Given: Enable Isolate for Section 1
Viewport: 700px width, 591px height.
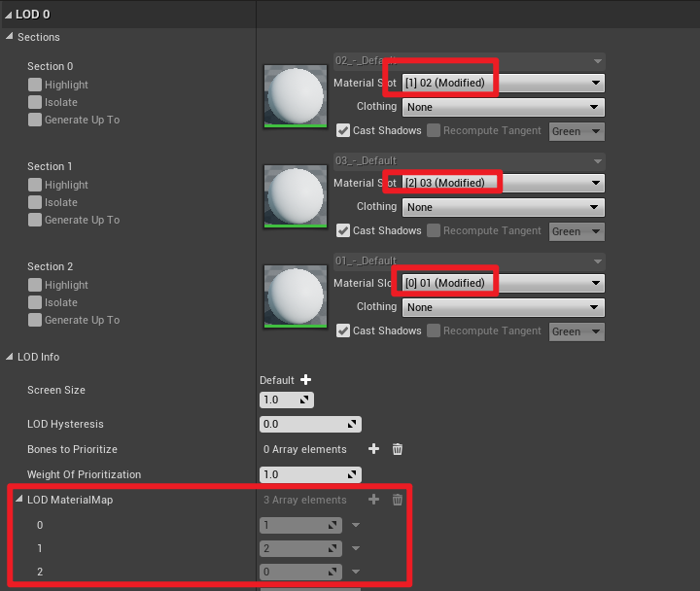Looking at the screenshot, I should tap(35, 202).
